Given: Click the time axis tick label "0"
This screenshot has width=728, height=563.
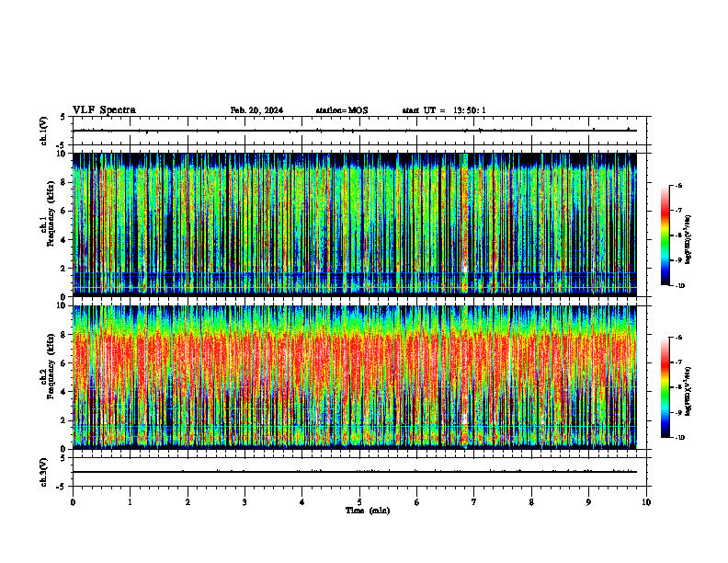Looking at the screenshot, I should pyautogui.click(x=73, y=502).
